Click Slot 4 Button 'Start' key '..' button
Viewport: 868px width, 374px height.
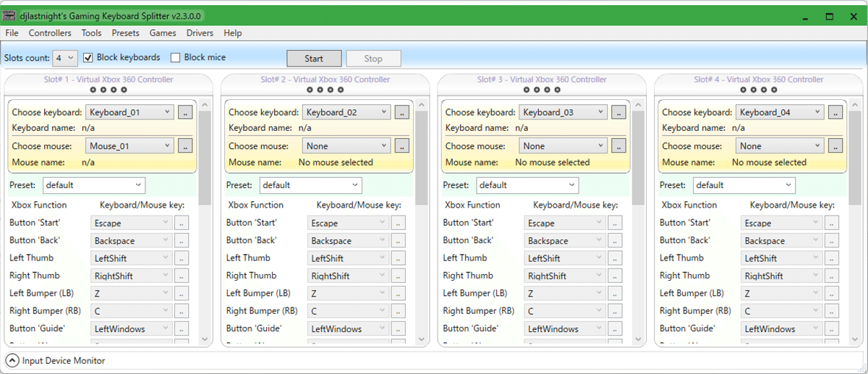coord(832,223)
